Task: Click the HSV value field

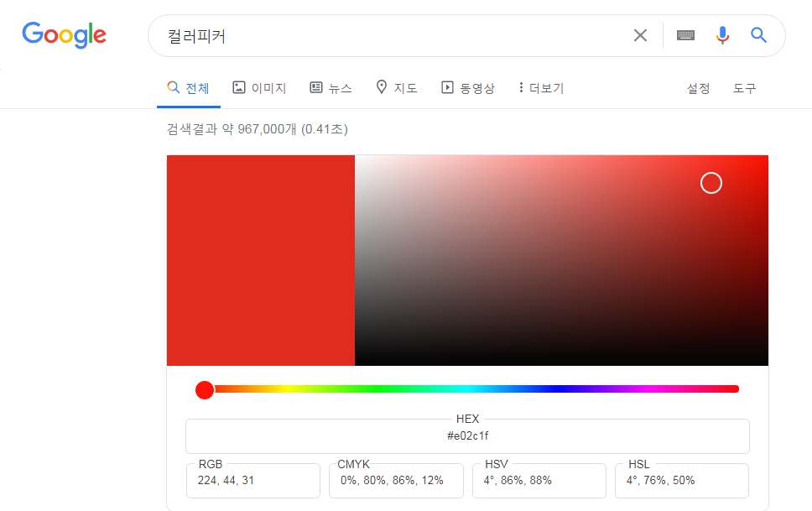Action: [x=539, y=481]
